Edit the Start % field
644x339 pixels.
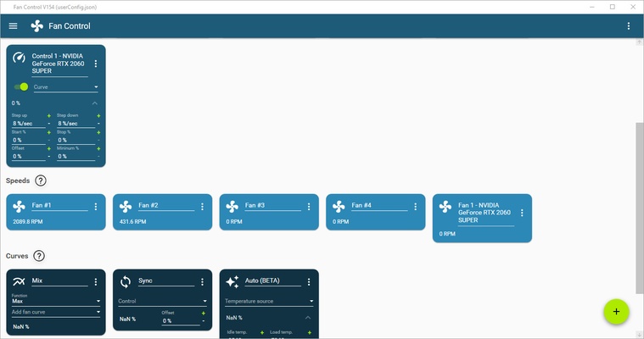(28, 140)
